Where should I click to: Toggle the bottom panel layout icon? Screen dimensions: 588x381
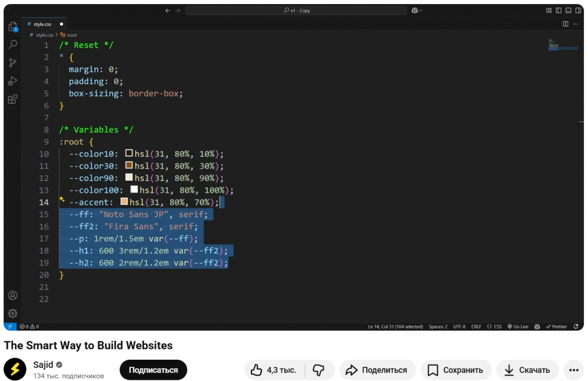point(568,10)
